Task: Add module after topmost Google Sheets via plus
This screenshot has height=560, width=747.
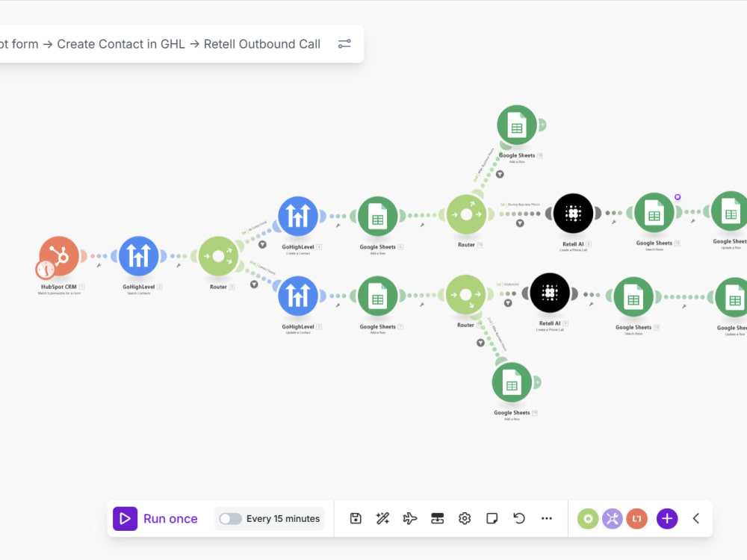Action: point(542,125)
